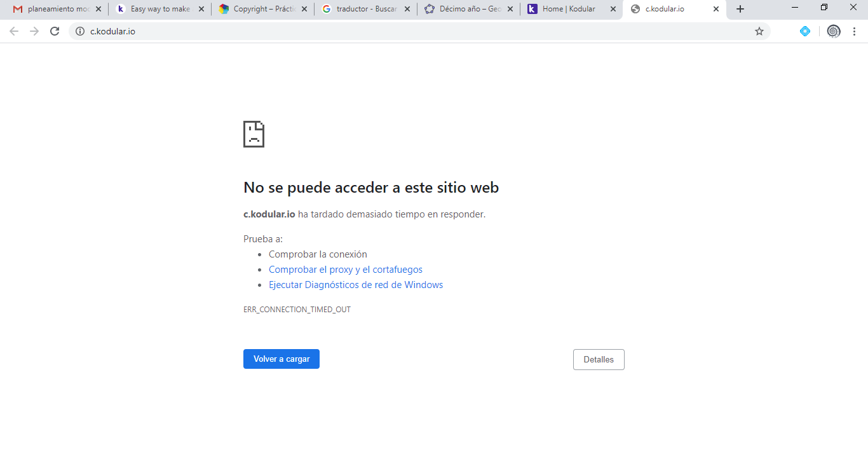Select the Décimo año – Geo tab
Viewport: 868px width, 454px height.
467,10
